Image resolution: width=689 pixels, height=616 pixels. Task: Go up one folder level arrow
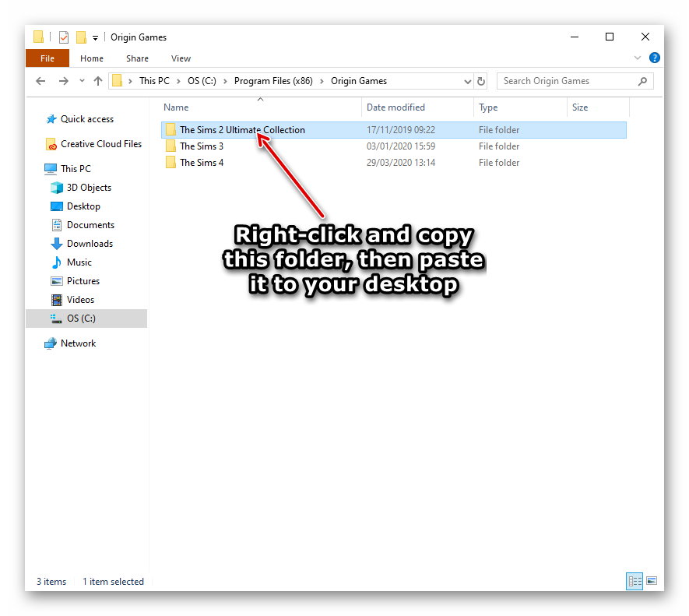[98, 81]
